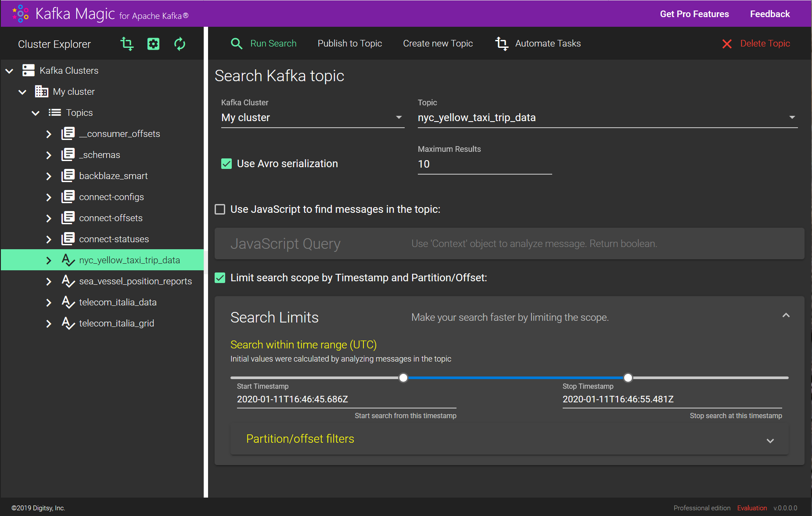The height and width of the screenshot is (516, 812).
Task: Click Get Pro Features link
Action: pos(694,14)
